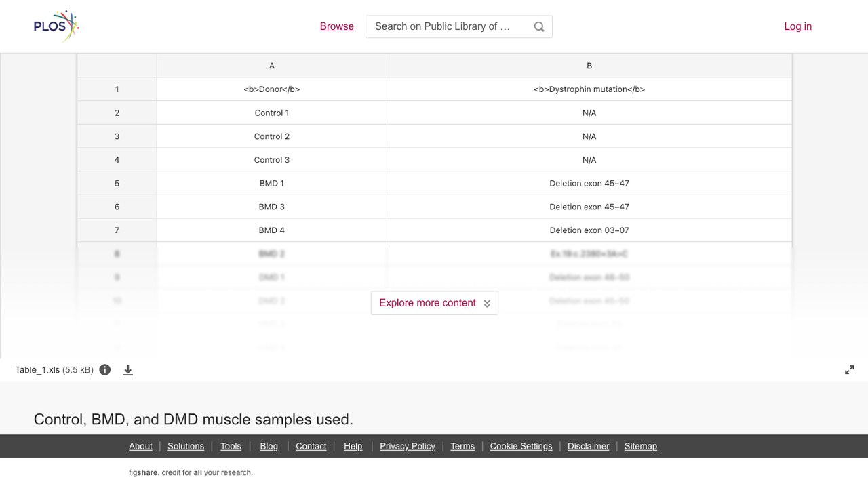Select the Control 2 cell

(x=272, y=136)
